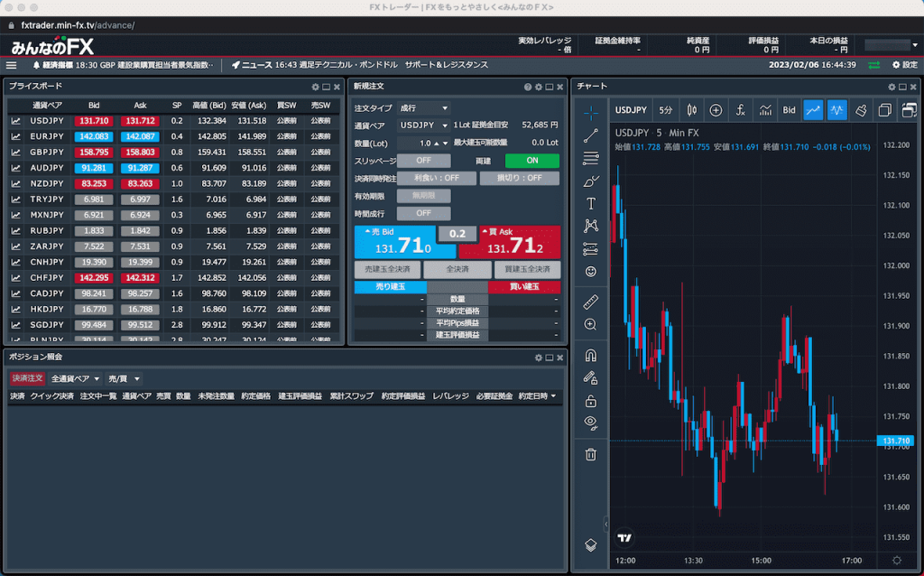
Task: Click the paint brush chart design icon
Action: coord(861,110)
